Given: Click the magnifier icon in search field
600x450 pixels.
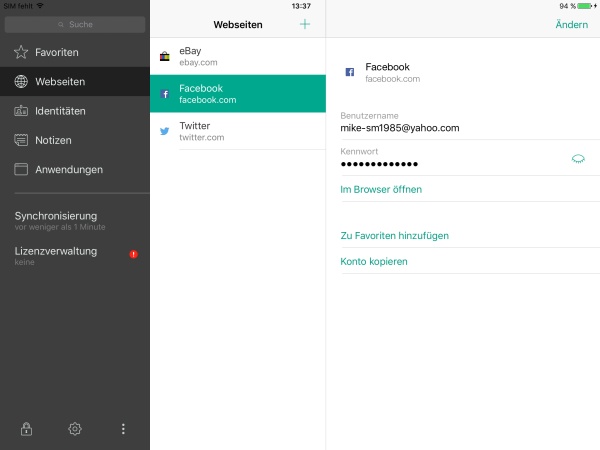Looking at the screenshot, I should coord(61,24).
